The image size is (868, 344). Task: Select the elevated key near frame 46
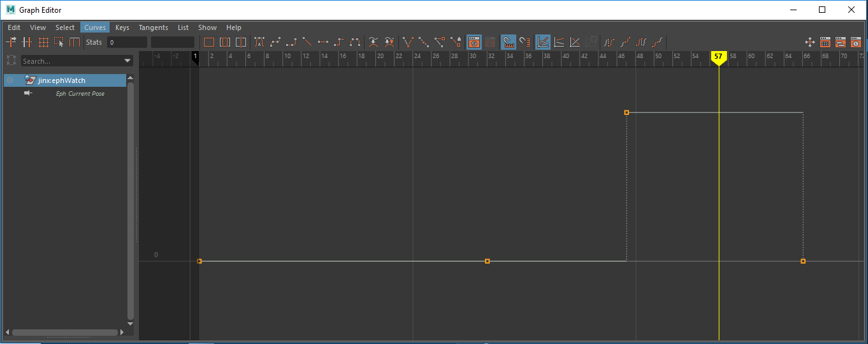click(x=626, y=112)
